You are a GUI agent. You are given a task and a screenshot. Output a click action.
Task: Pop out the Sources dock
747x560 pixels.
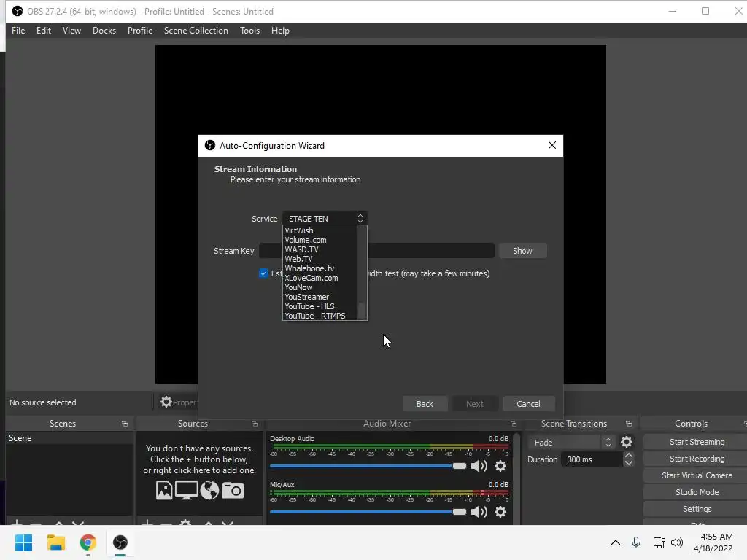point(255,424)
